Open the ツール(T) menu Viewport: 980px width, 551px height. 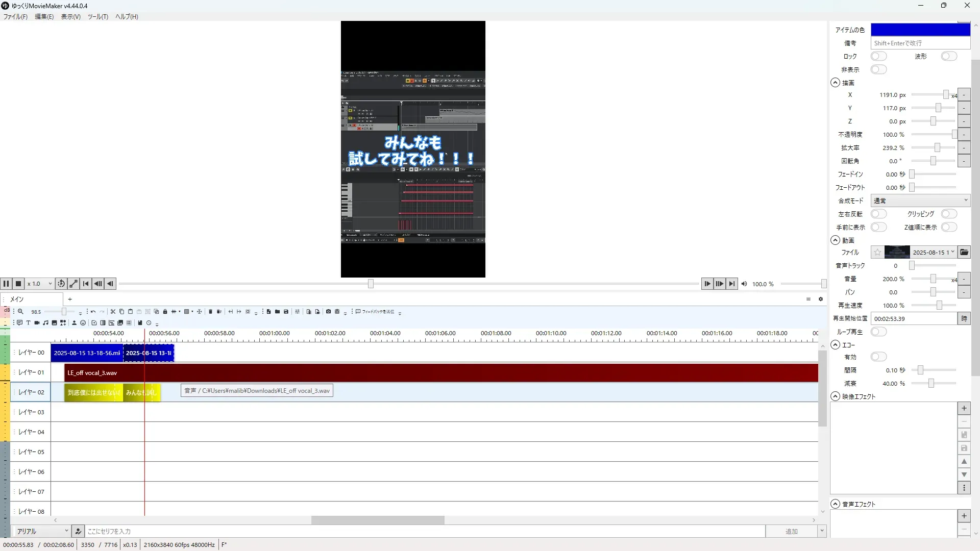pyautogui.click(x=97, y=17)
